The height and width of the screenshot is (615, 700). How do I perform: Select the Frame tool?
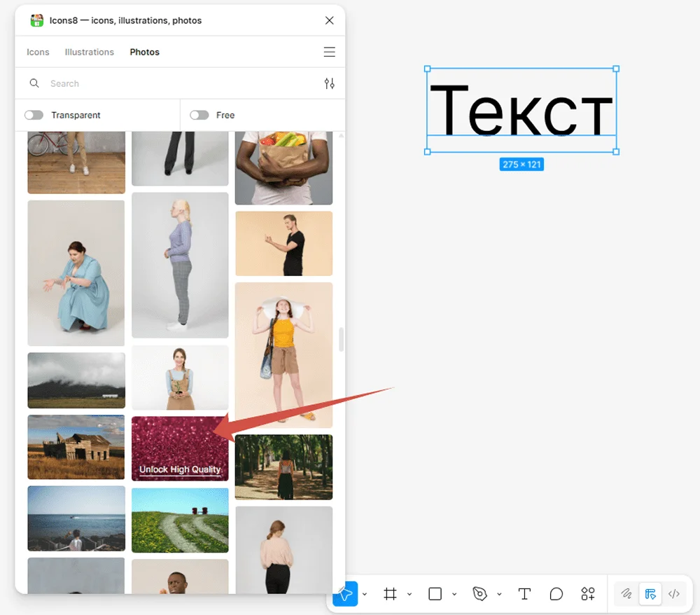coord(390,594)
